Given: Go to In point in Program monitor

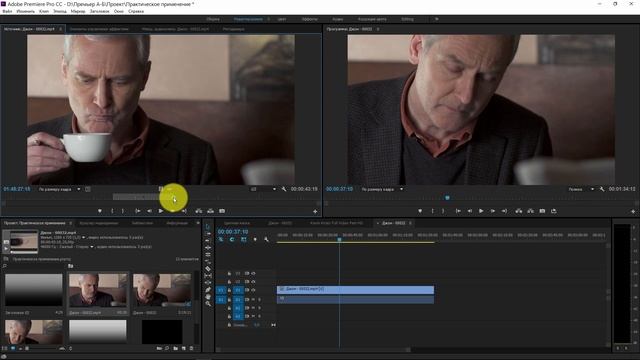Looking at the screenshot, I should [458, 211].
